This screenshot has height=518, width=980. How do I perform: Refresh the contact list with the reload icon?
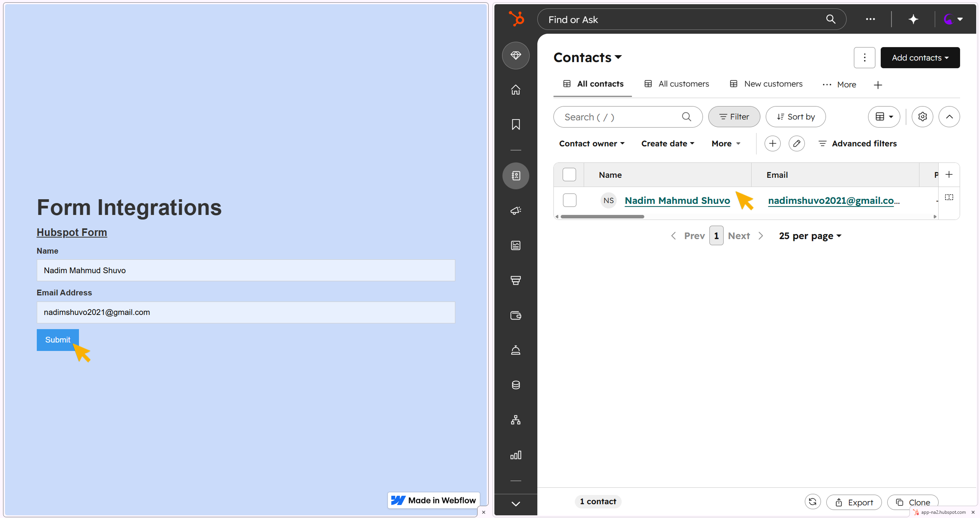pyautogui.click(x=813, y=502)
